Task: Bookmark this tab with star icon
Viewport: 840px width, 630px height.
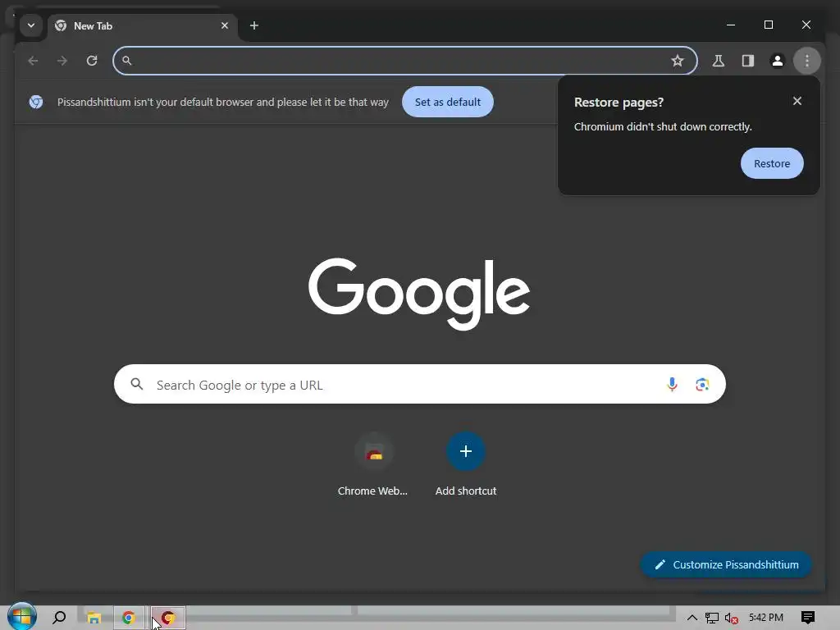Action: (677, 61)
